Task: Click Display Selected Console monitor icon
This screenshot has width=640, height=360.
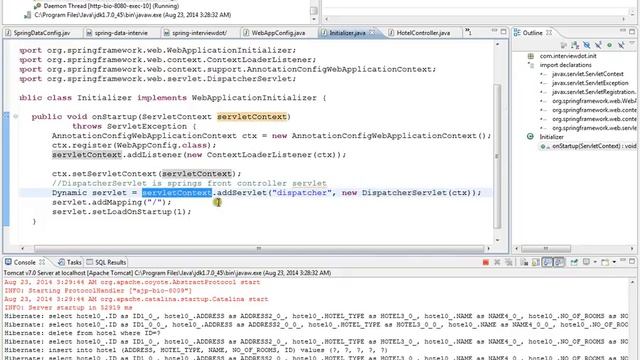Action: click(x=587, y=262)
